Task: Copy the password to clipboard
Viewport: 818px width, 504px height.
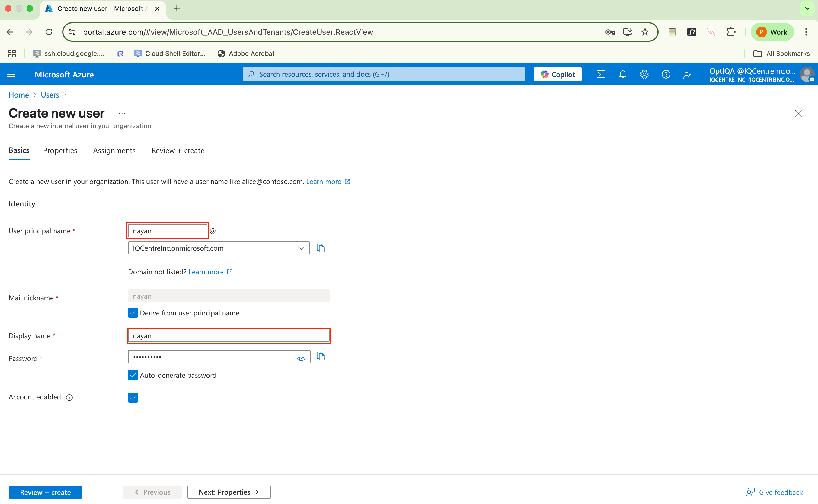Action: 321,356
